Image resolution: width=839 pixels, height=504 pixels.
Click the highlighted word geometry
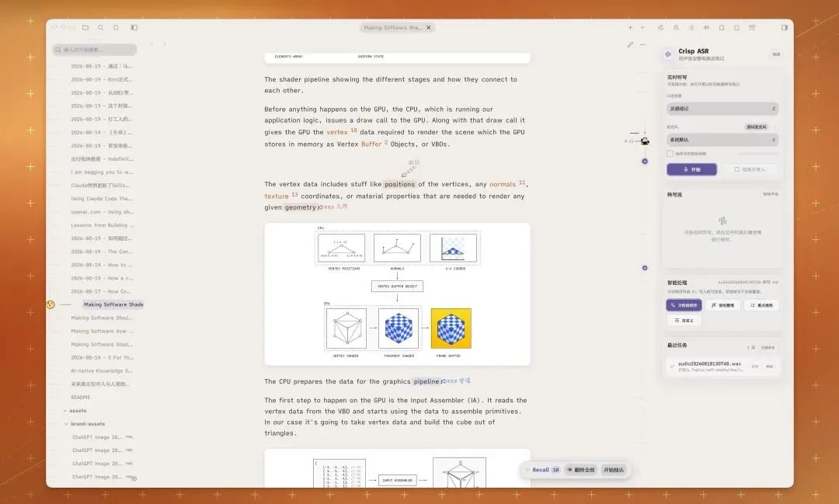tap(300, 207)
